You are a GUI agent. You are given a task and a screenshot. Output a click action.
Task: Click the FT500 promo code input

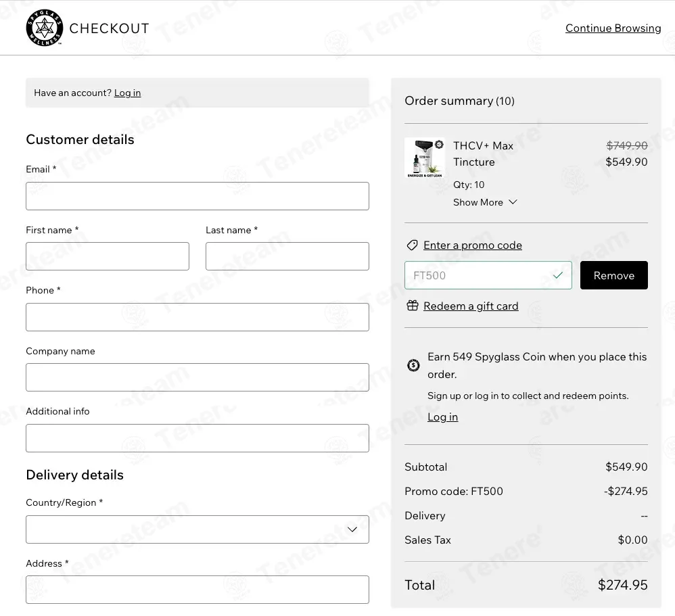coord(488,275)
